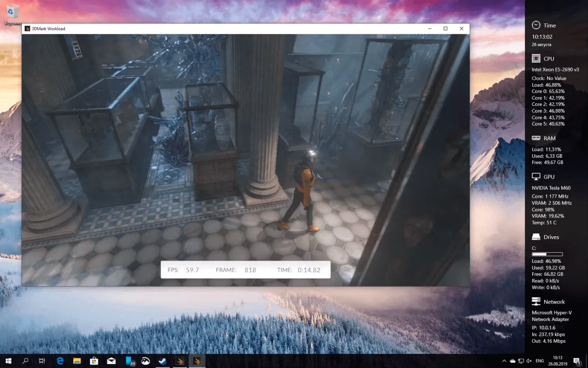Screen dimensions: 588x368
Task: Click the 'Core 4: 43,75%' line
Action: [548, 117]
